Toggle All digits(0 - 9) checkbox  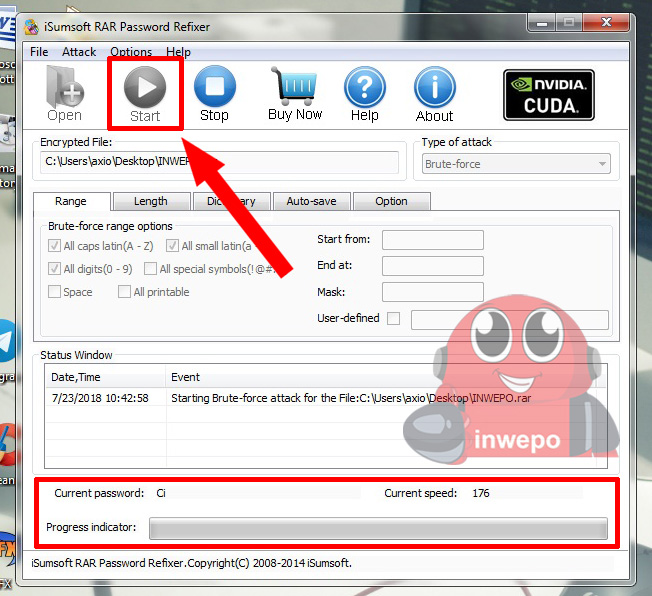tap(54, 269)
